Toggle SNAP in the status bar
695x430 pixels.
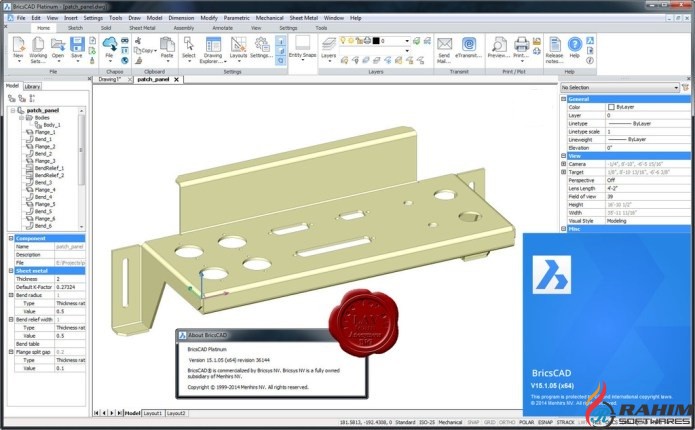pyautogui.click(x=473, y=422)
